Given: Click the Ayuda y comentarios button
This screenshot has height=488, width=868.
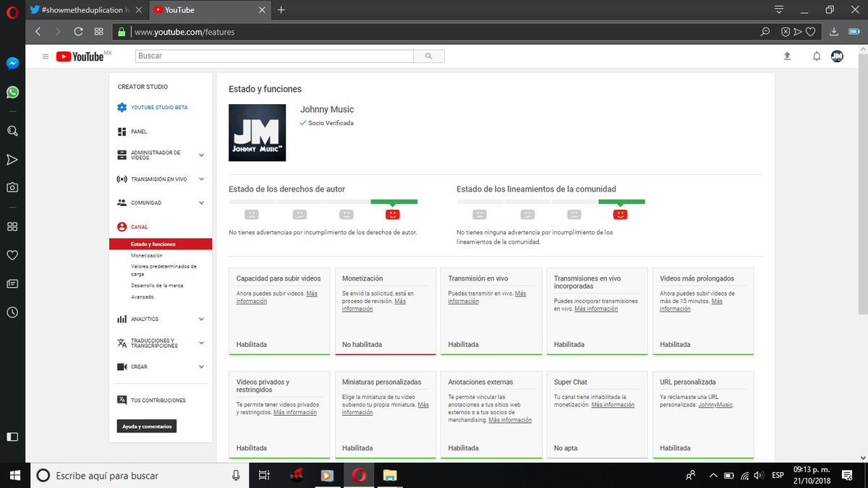Looking at the screenshot, I should (147, 427).
